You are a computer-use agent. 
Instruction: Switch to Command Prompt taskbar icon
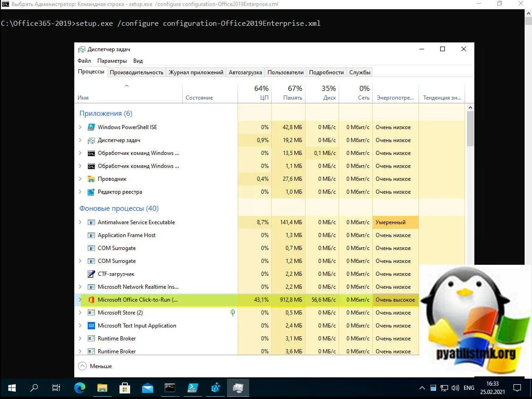point(170,388)
